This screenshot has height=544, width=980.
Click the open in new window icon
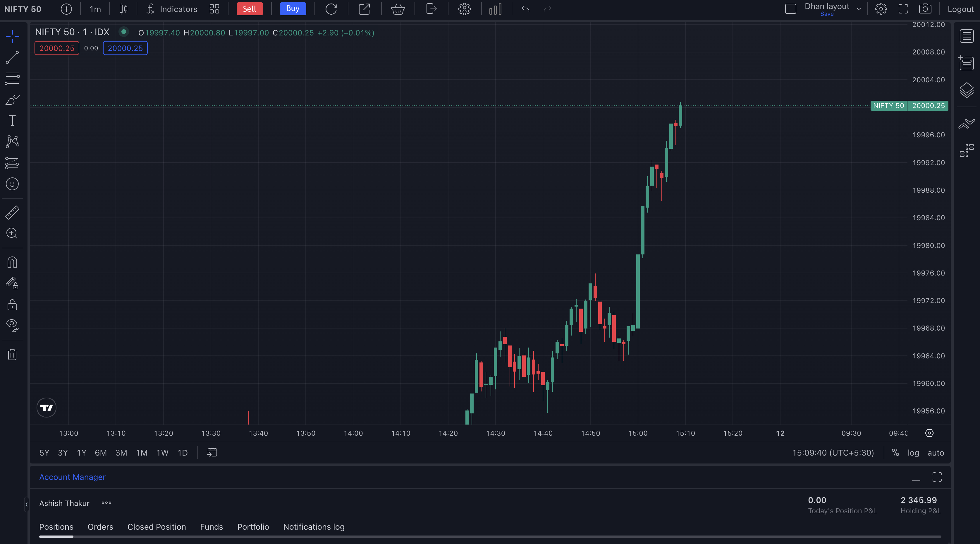click(365, 9)
